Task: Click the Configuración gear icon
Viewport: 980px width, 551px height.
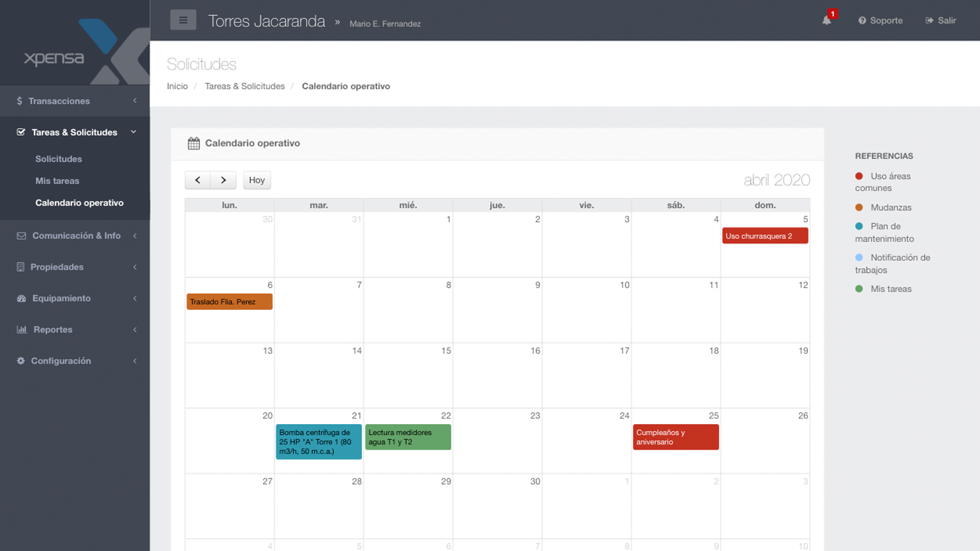Action: pos(20,360)
